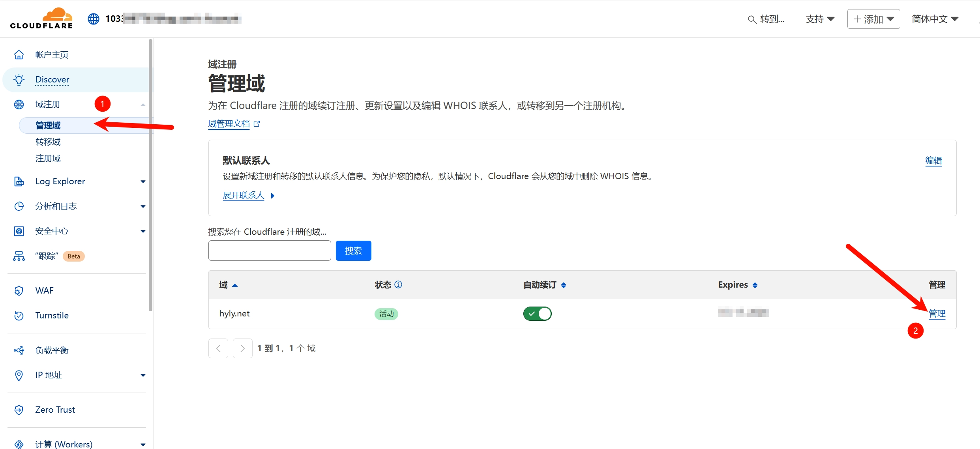Click the info icon next to 状态
Image resolution: width=980 pixels, height=449 pixels.
point(398,284)
